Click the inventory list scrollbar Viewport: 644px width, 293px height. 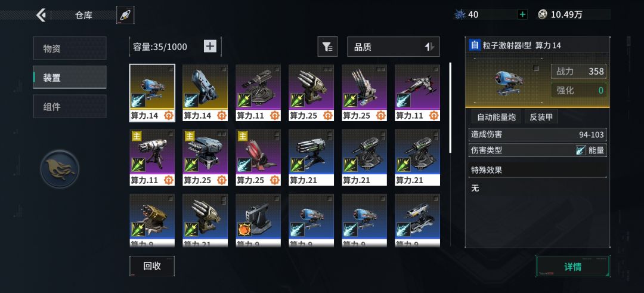(x=450, y=107)
